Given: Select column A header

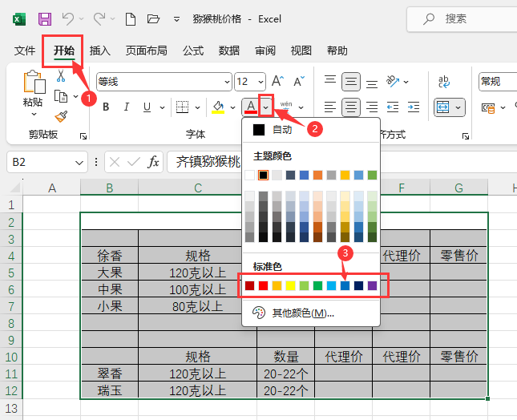Looking at the screenshot, I should pyautogui.click(x=52, y=188).
